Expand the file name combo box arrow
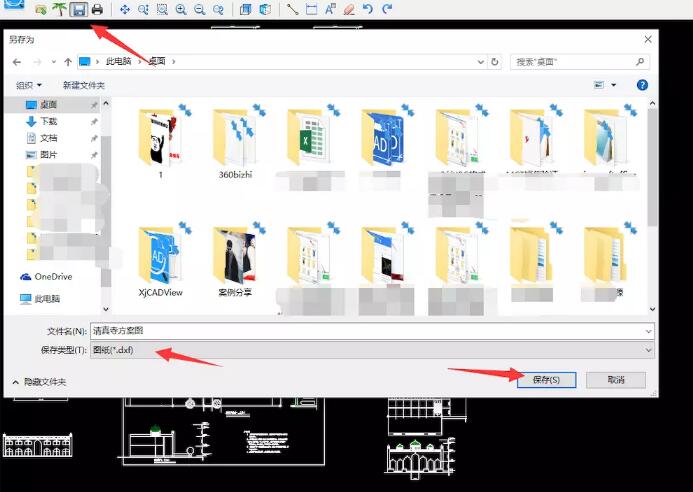693x492 pixels. (x=648, y=331)
